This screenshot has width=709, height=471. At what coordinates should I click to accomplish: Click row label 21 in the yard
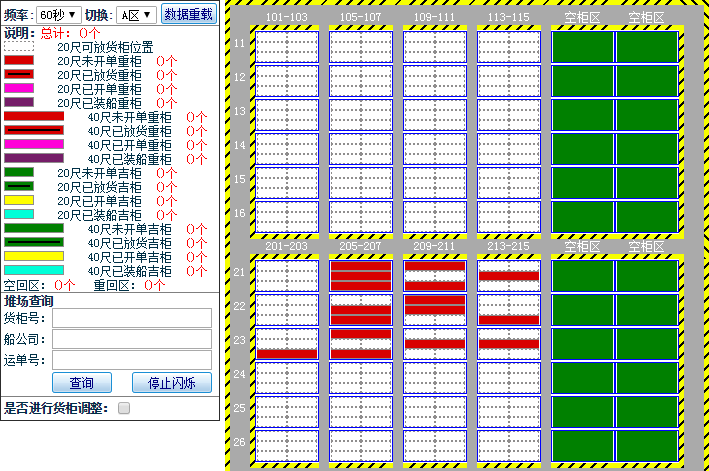[x=239, y=273]
